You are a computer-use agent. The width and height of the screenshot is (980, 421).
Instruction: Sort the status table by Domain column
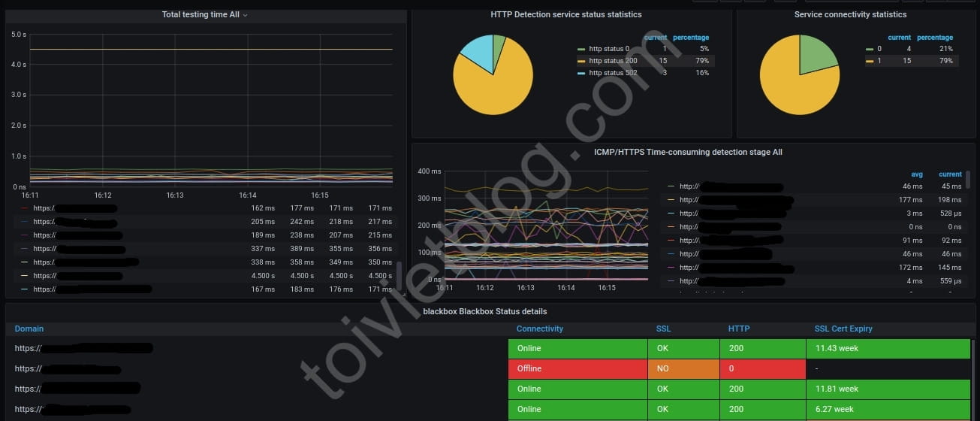(29, 329)
